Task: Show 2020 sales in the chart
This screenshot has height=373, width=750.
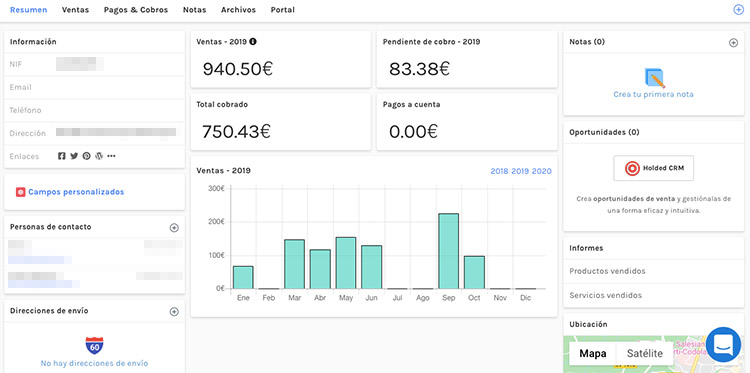Action: pos(541,171)
